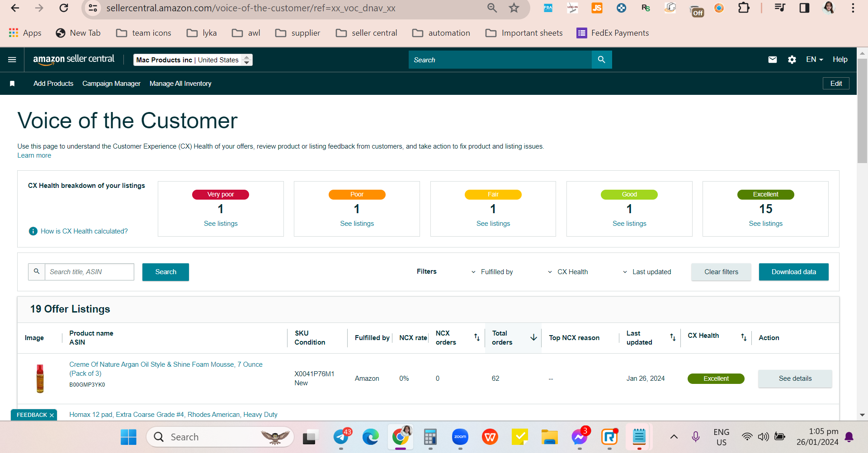Open the seller central bookmarks folder

tap(367, 33)
